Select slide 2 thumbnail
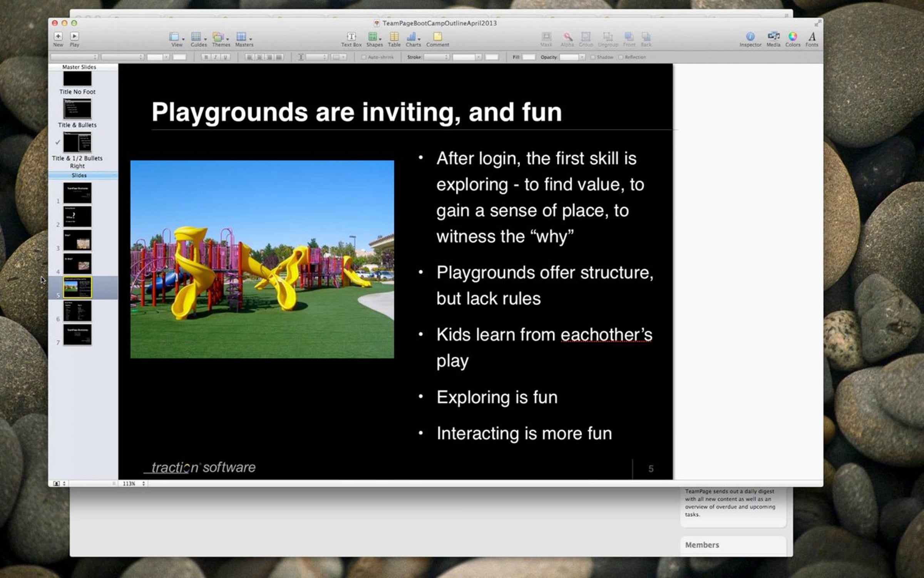Viewport: 924px width, 578px height. [77, 217]
